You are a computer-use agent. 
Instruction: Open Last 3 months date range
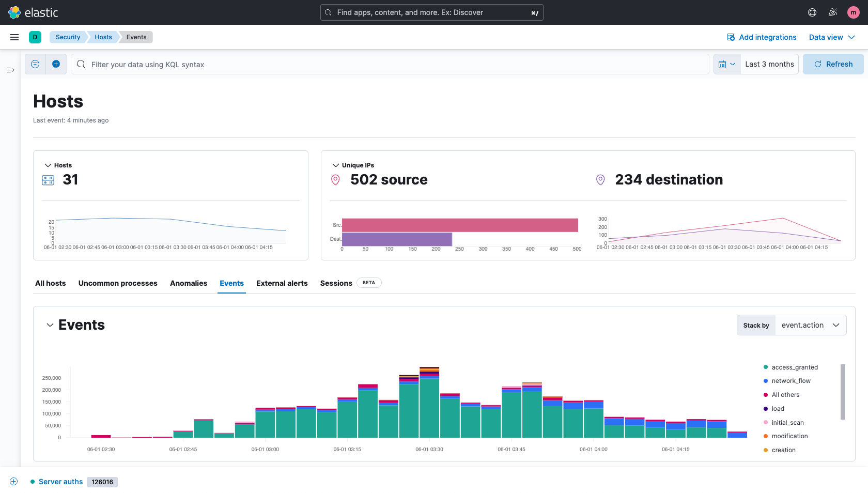coord(769,64)
